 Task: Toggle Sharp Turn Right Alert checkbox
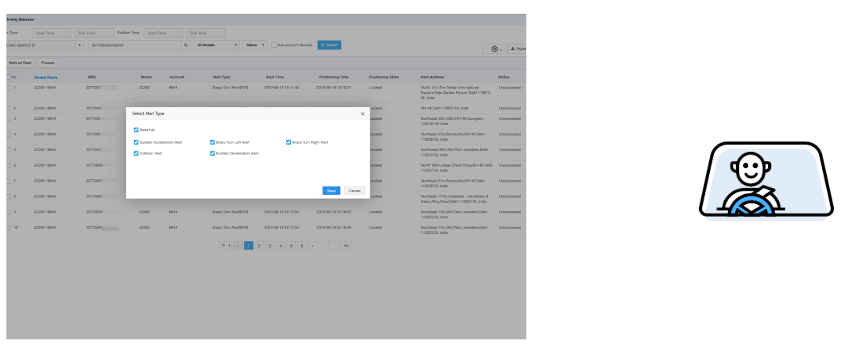point(288,143)
